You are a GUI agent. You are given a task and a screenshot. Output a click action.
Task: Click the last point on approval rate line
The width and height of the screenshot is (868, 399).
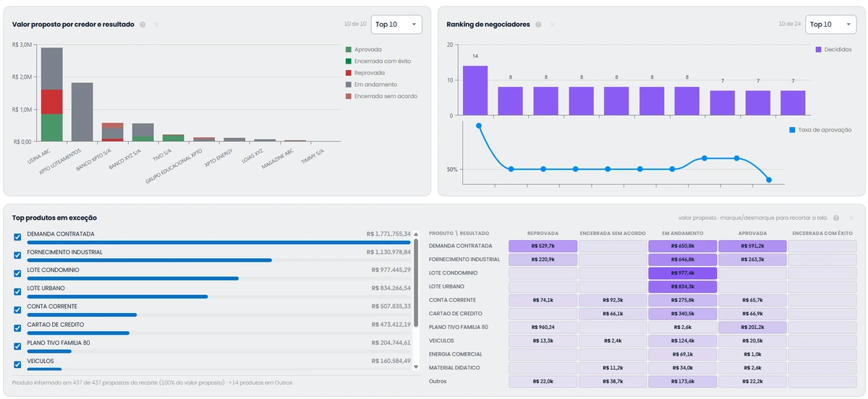pos(769,180)
